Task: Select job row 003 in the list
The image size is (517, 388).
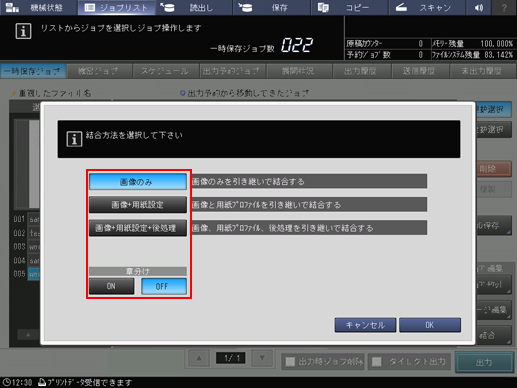Action: click(x=27, y=247)
